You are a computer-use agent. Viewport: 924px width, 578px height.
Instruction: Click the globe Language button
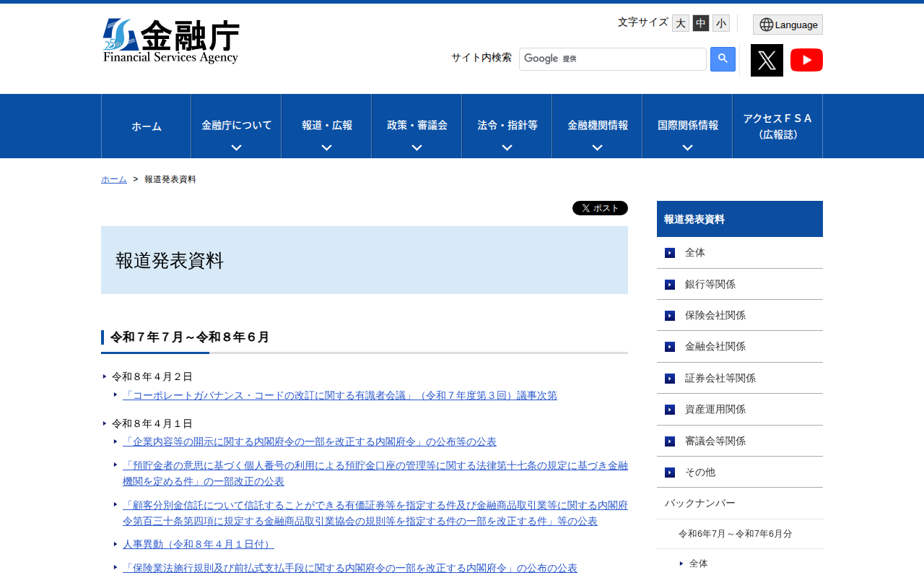pyautogui.click(x=788, y=25)
